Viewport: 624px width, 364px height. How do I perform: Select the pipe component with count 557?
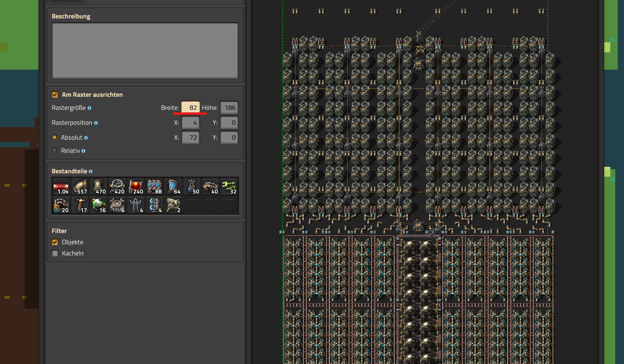(80, 187)
